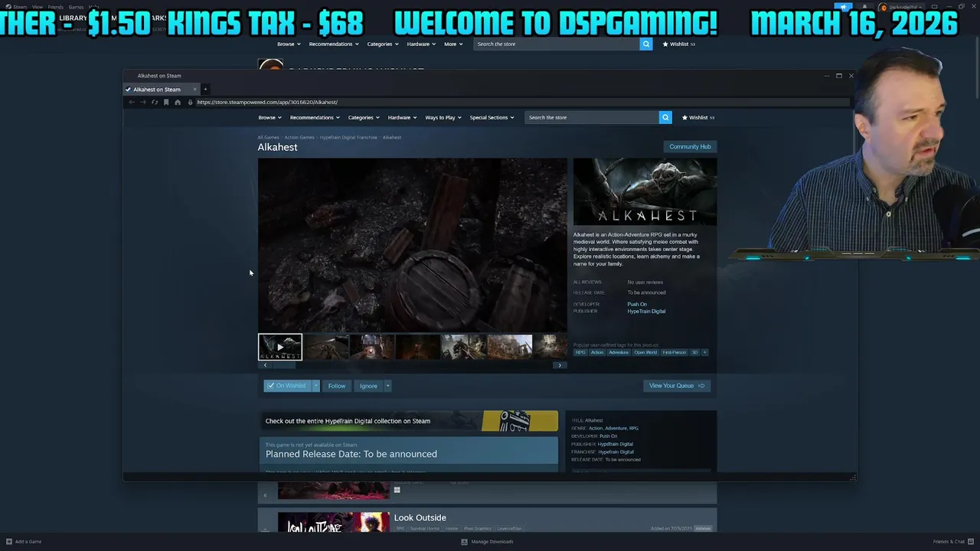The width and height of the screenshot is (980, 551).
Task: Open Recommendations dropdown in popup window
Action: (x=315, y=117)
